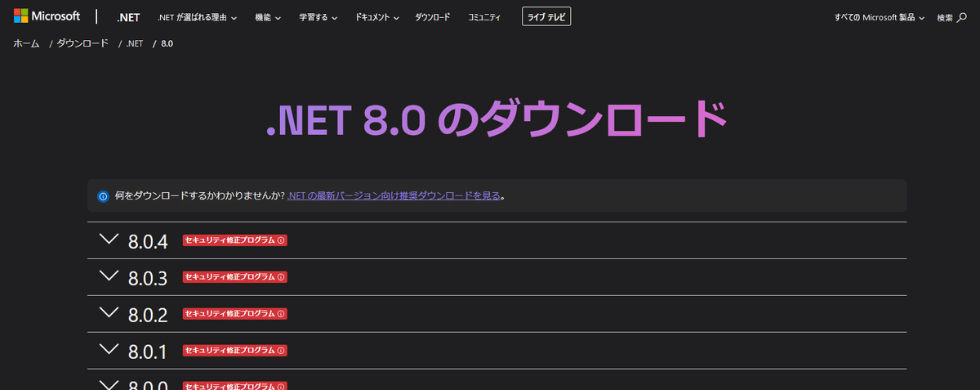The image size is (980, 390).
Task: Open the .NET home link in header
Action: (128, 17)
